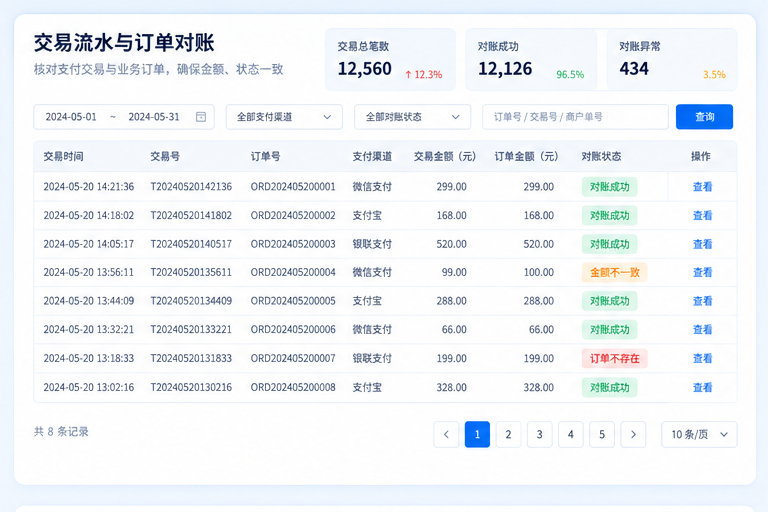View details for order ORD202405200003
Viewport: 768px width, 512px height.
pyautogui.click(x=702, y=244)
